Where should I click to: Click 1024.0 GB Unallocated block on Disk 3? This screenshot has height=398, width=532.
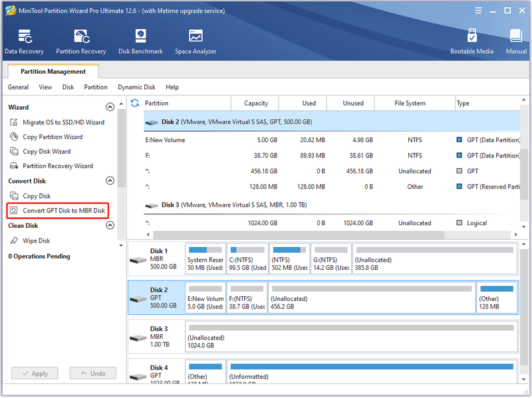point(351,337)
